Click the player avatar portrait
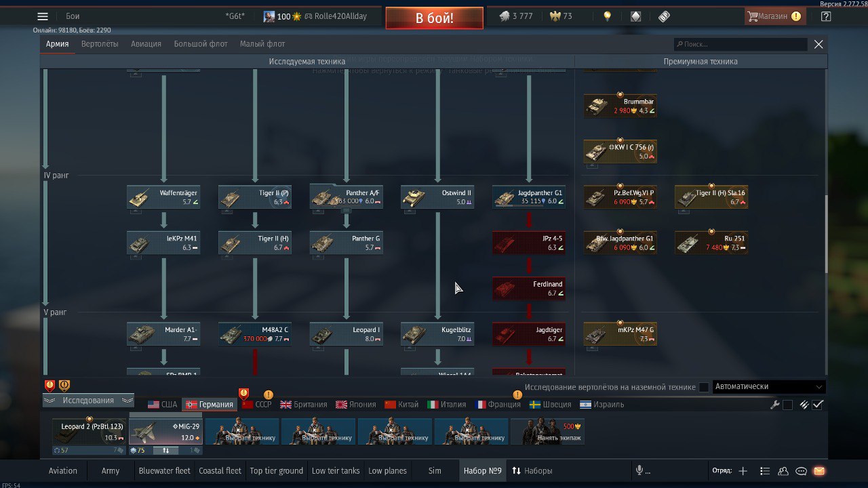The width and height of the screenshot is (868, 488). click(x=269, y=16)
